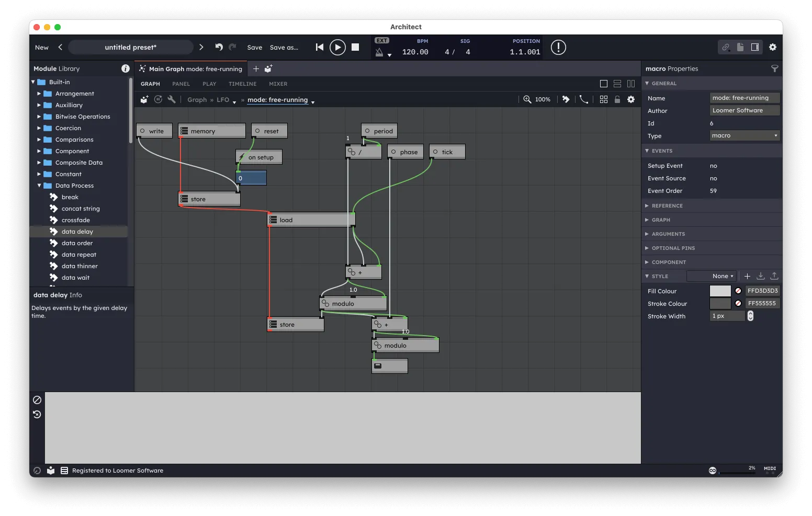Image resolution: width=812 pixels, height=516 pixels.
Task: Open graph settings gear in graph toolbar
Action: [x=631, y=99]
